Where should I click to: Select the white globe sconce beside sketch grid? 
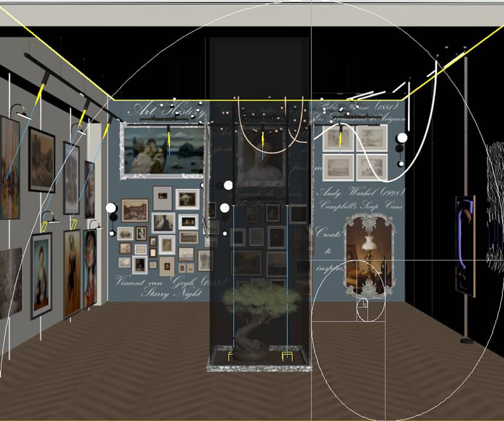(402, 138)
